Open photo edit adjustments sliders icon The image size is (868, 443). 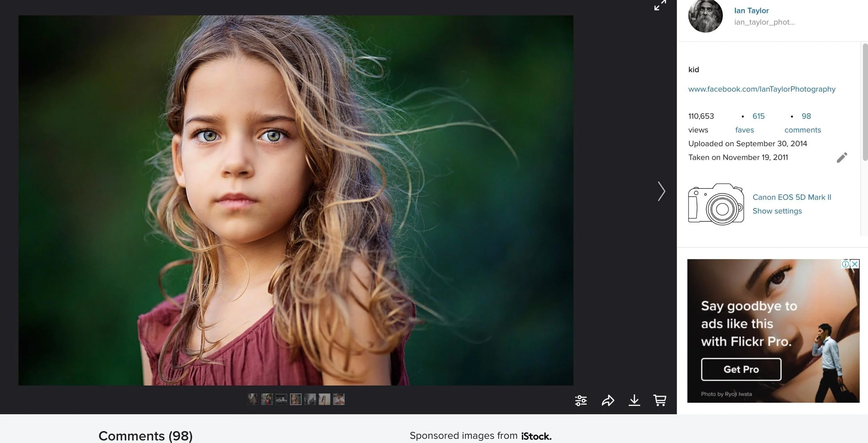point(581,401)
